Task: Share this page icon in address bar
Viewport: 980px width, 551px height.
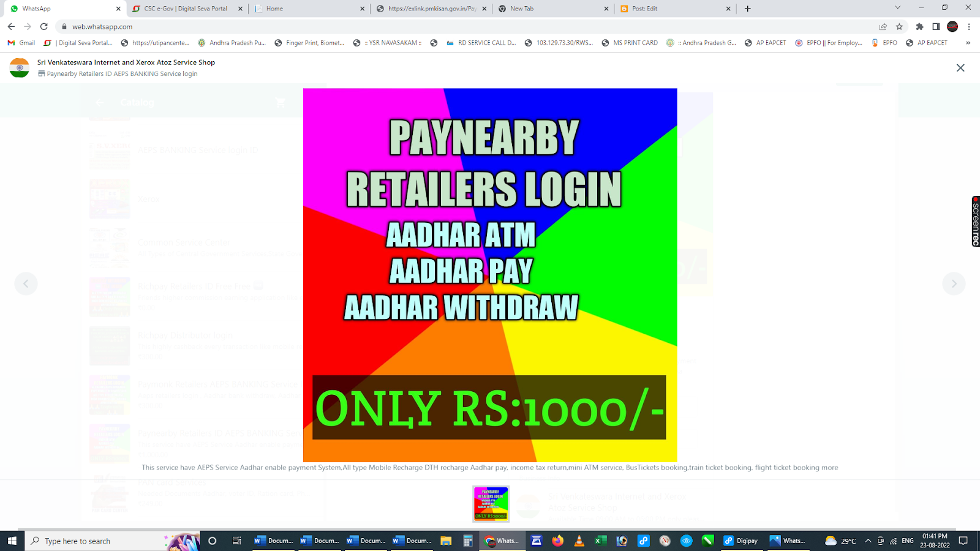Action: tap(883, 26)
